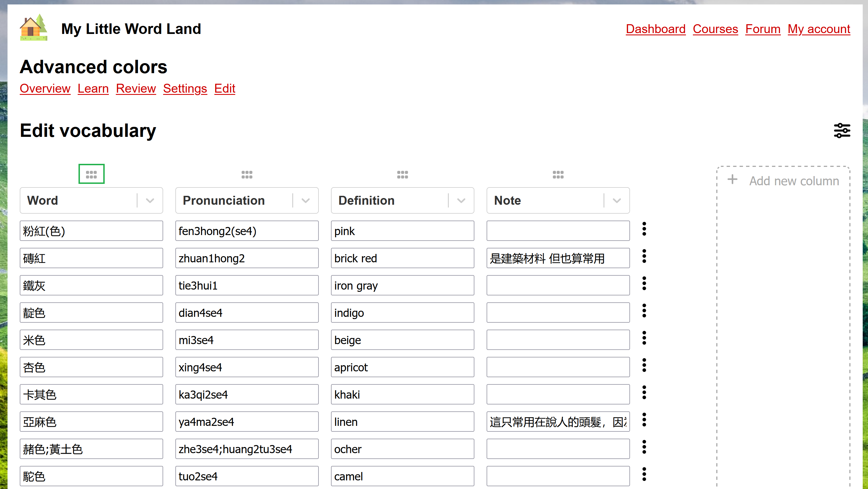The image size is (868, 489).
Task: Click the Dashboard navigation link
Action: [x=655, y=28]
